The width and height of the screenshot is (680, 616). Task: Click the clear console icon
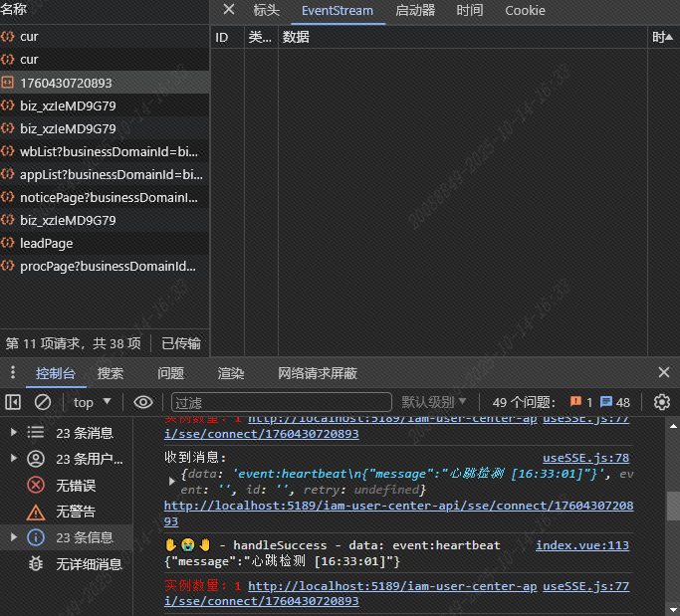43,402
